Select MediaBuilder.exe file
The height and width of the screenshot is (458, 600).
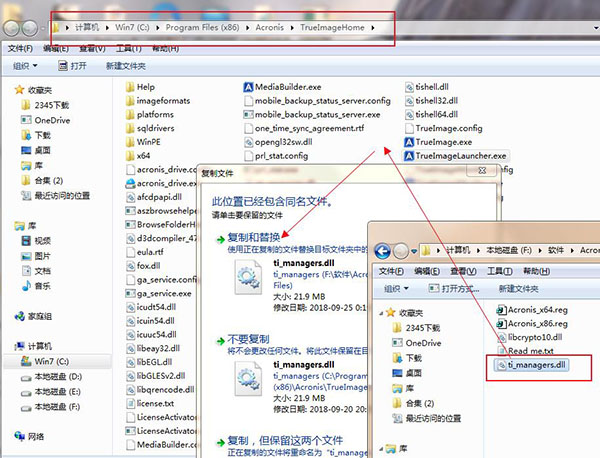tap(282, 87)
